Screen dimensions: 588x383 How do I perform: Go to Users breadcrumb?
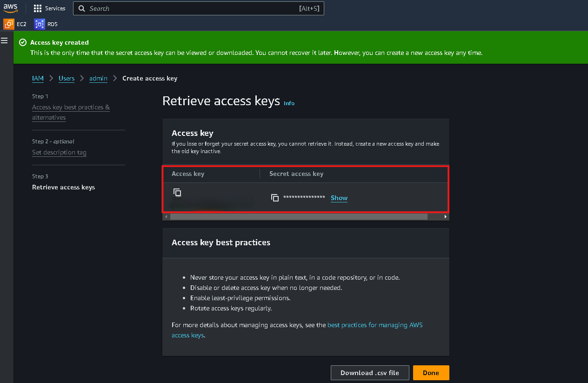coord(67,78)
